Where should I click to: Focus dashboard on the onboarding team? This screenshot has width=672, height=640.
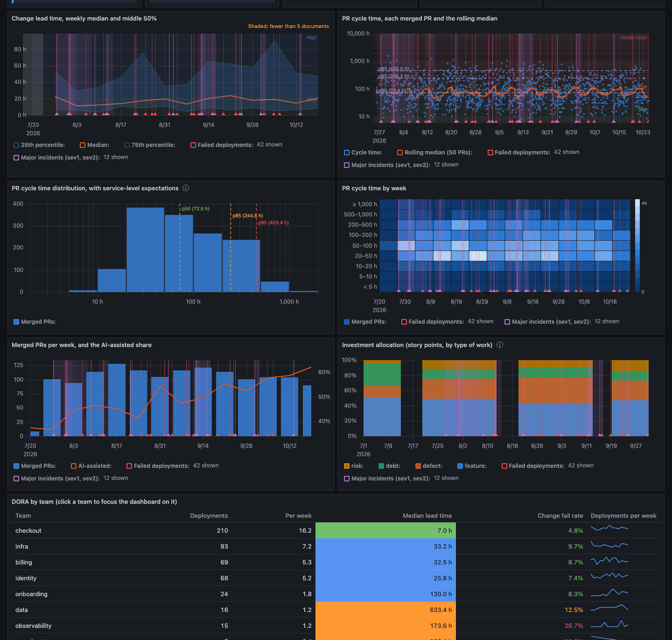pos(31,594)
